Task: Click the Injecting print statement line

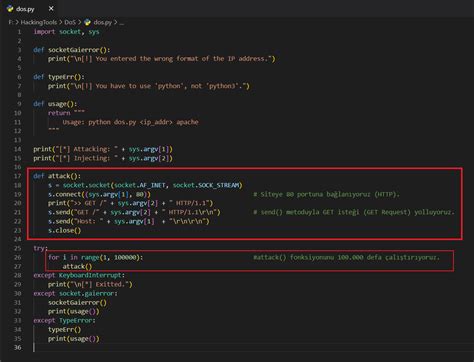Action: coord(103,158)
